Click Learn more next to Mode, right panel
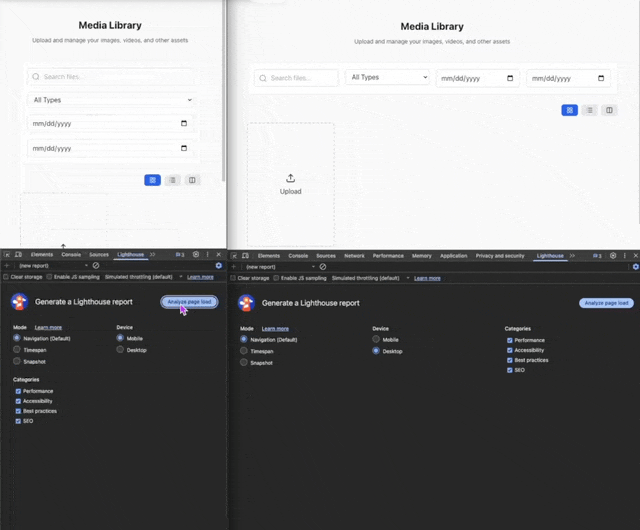This screenshot has height=530, width=640. [275, 329]
